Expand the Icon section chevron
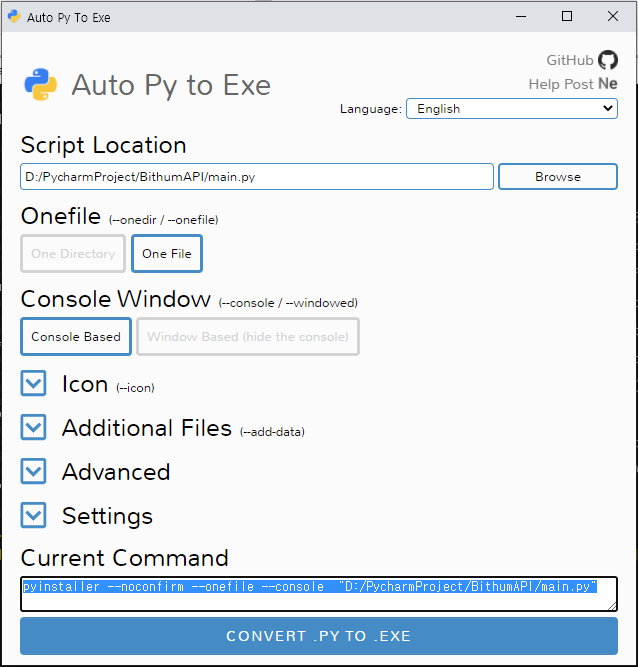 point(33,383)
